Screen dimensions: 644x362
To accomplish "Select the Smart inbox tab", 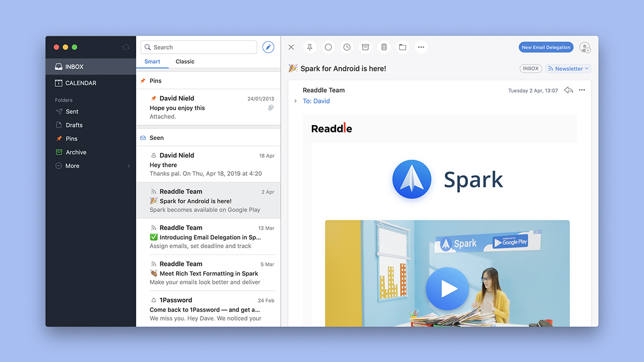I will pyautogui.click(x=152, y=62).
